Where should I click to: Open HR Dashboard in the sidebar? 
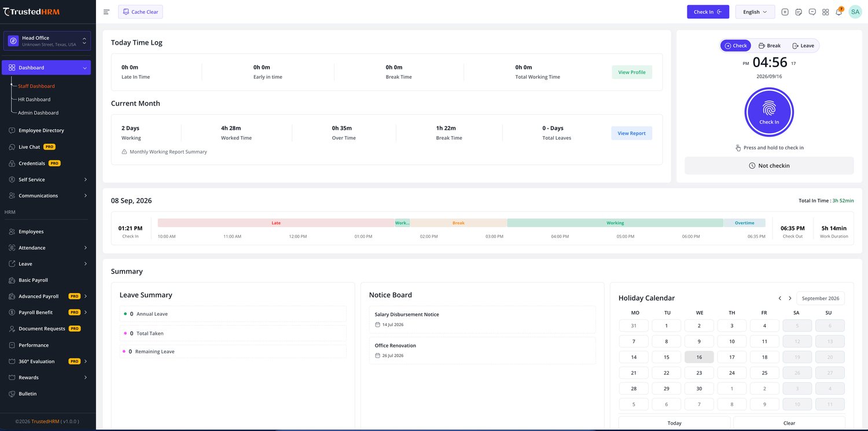pos(34,100)
